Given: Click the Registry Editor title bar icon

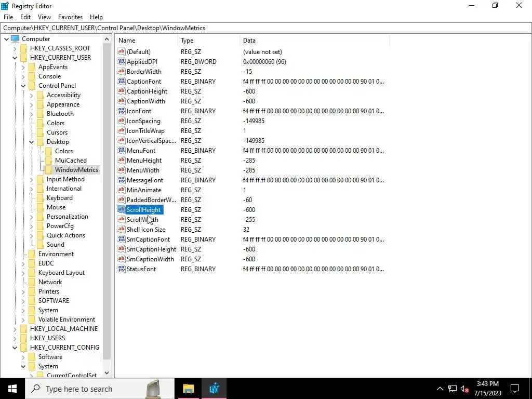Looking at the screenshot, I should [5, 6].
